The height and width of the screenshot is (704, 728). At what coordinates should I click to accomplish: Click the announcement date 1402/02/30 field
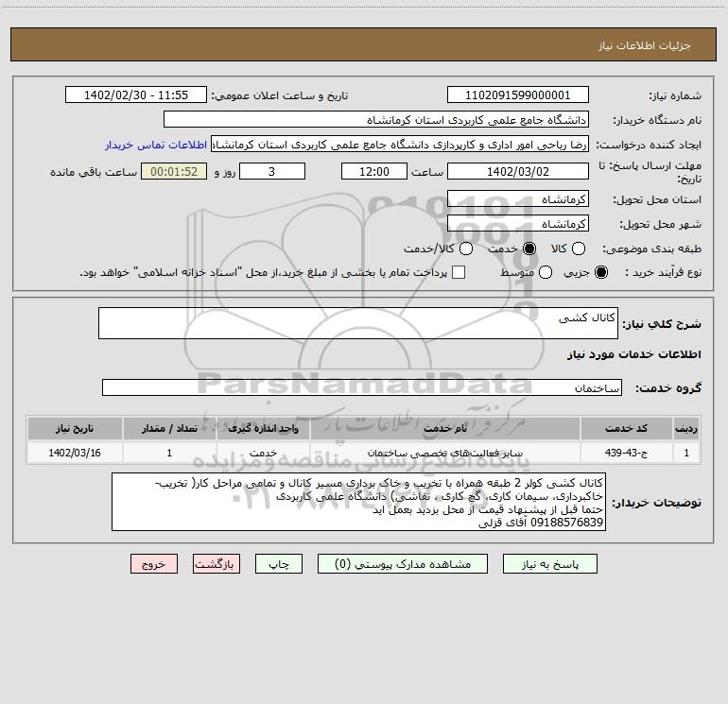point(136,95)
